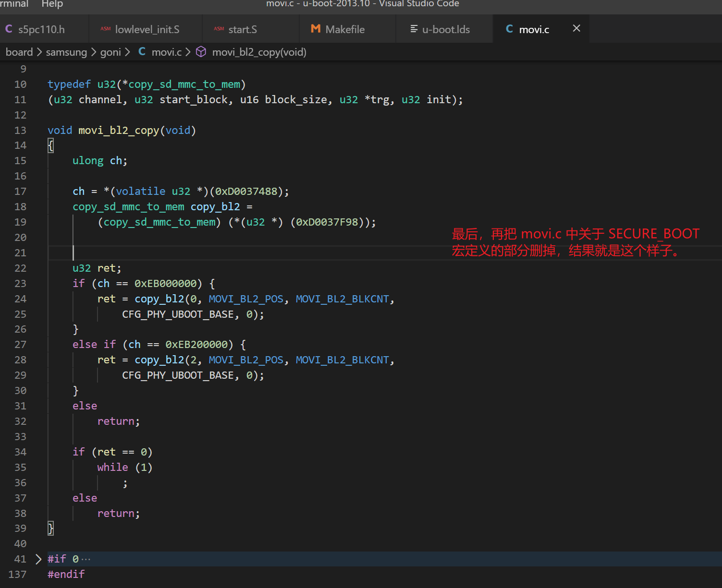Open the Terminal menu

(14, 4)
